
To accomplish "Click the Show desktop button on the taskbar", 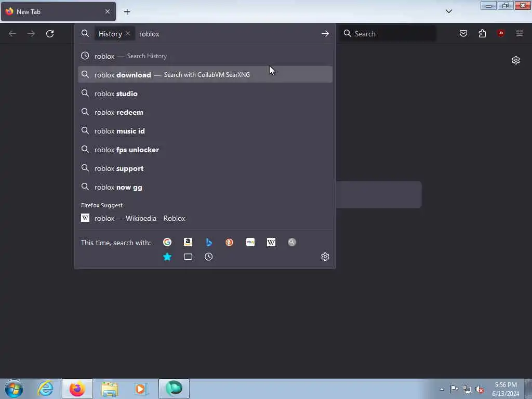I will click(528, 389).
